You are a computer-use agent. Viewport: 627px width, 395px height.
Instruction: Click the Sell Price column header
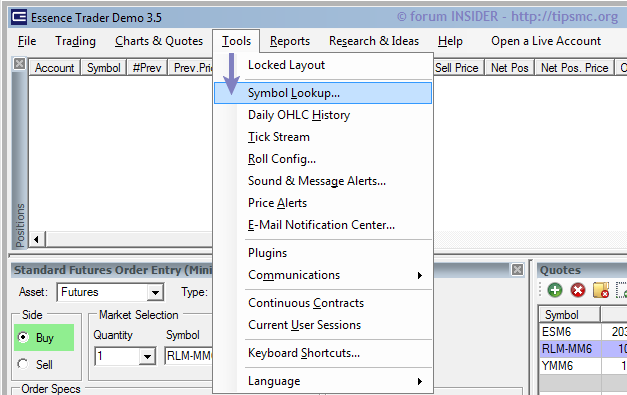[458, 68]
